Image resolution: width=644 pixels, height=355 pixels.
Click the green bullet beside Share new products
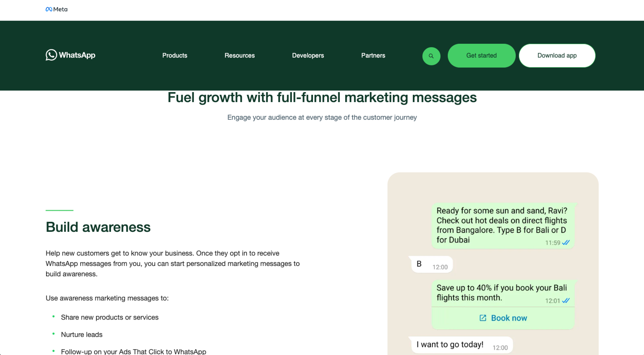pyautogui.click(x=54, y=316)
